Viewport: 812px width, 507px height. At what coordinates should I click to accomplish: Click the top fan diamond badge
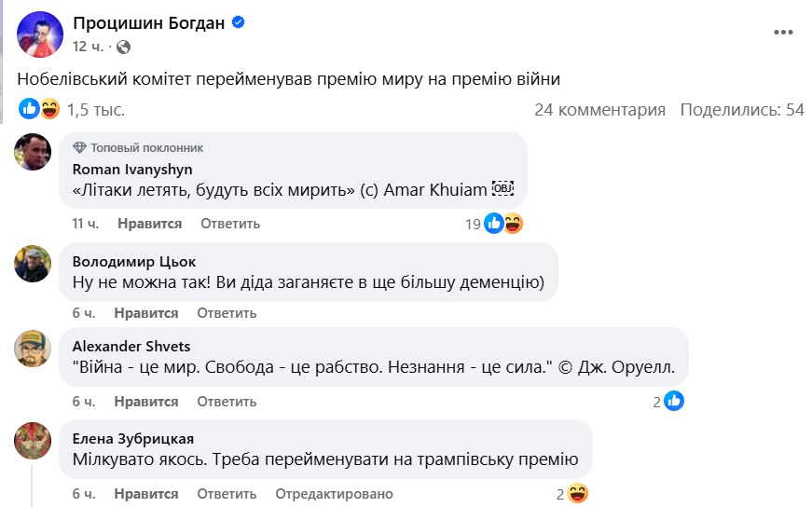tap(79, 147)
